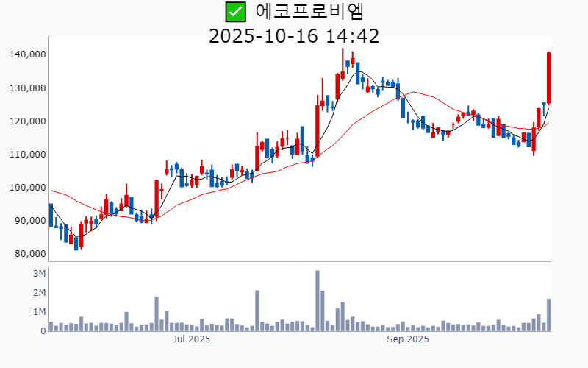Click the green checkmark icon beside the title

coord(235,12)
